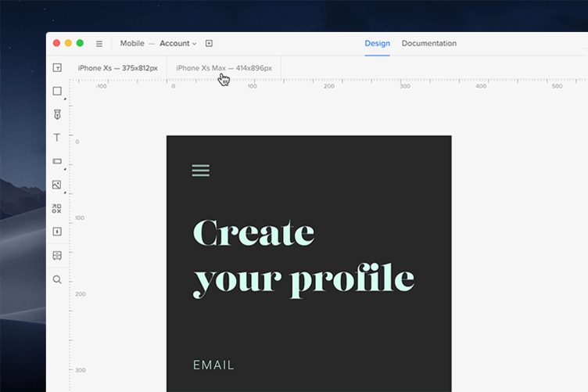Image resolution: width=588 pixels, height=392 pixels.
Task: Close the window with the red button
Action: click(56, 43)
